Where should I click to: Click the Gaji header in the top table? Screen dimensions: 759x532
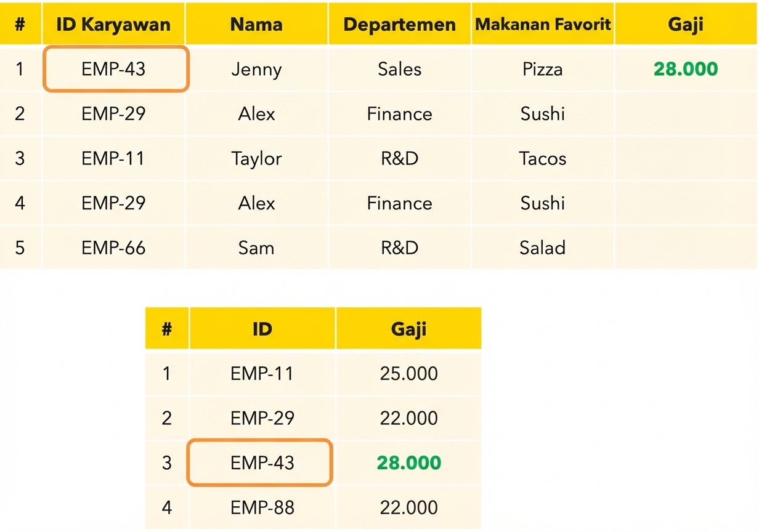[686, 24]
